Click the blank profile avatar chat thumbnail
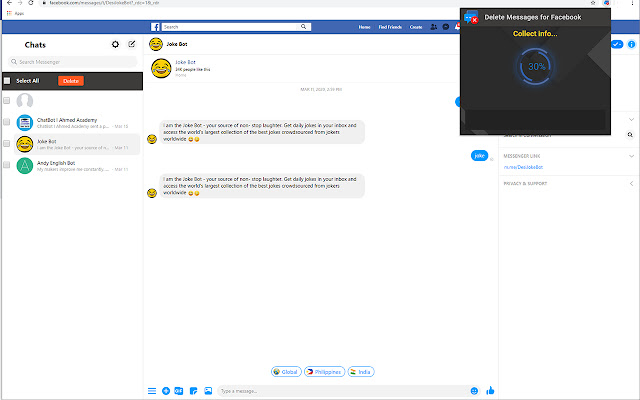Screen dimensions: 640x400 24,101
